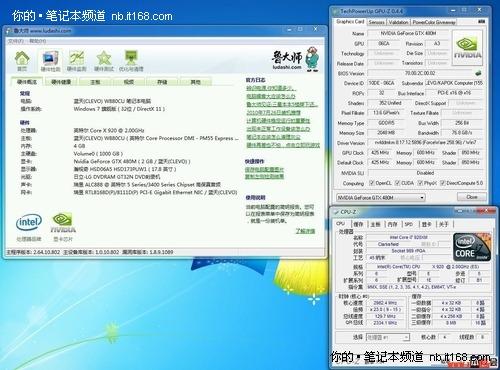Screen dimensions: 500x370
Task: Switch to the 硬件健康 health tab in Ludashi
Action: pos(61,82)
